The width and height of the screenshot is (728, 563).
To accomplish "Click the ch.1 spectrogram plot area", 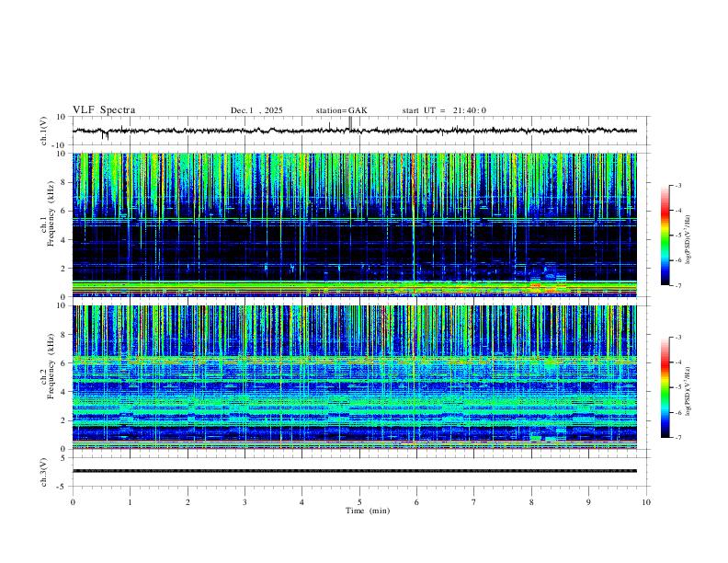I will (x=355, y=224).
